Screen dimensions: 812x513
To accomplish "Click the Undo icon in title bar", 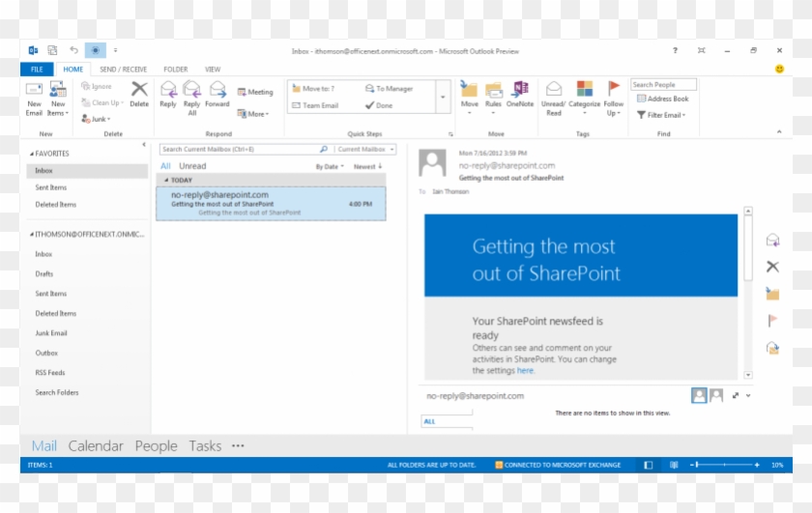I will click(x=74, y=50).
